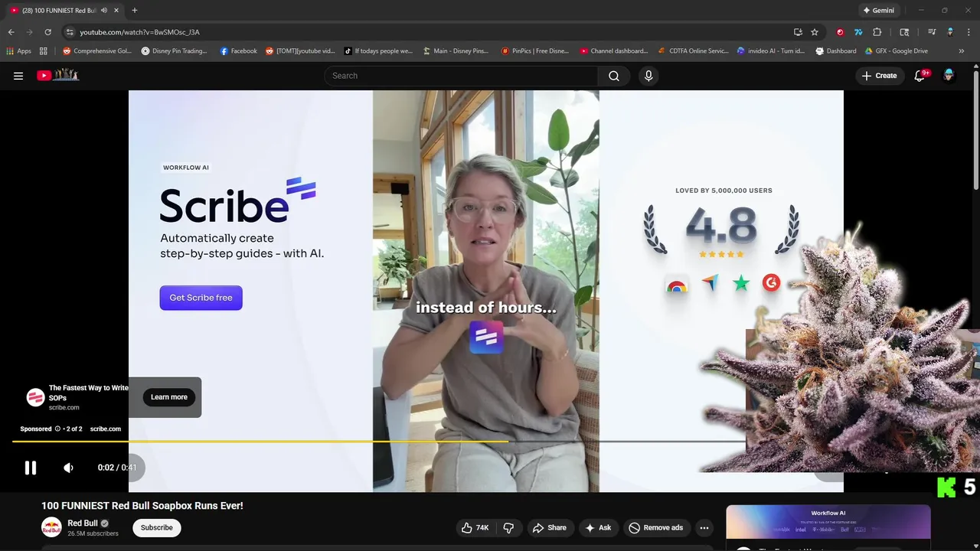980x551 pixels.
Task: Subscribe to the Red Bull channel
Action: click(157, 527)
